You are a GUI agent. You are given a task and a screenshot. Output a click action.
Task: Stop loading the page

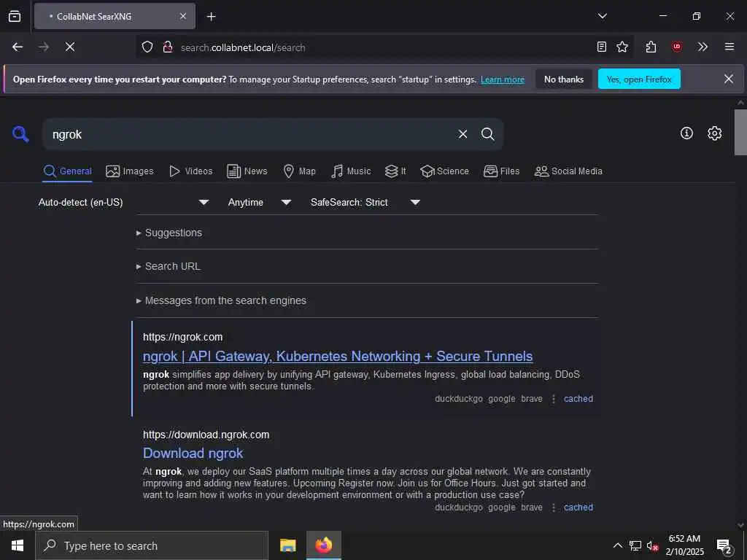click(x=70, y=47)
